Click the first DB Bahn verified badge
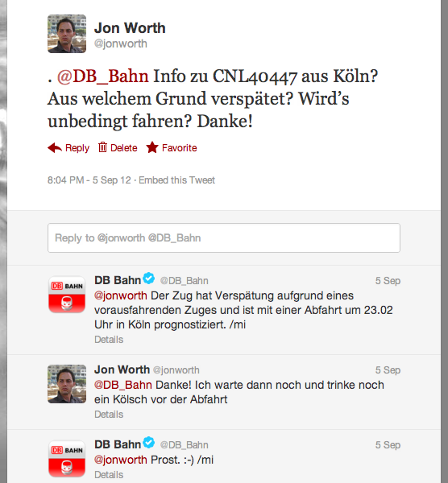Viewport: 448px width, 483px height. [148, 279]
